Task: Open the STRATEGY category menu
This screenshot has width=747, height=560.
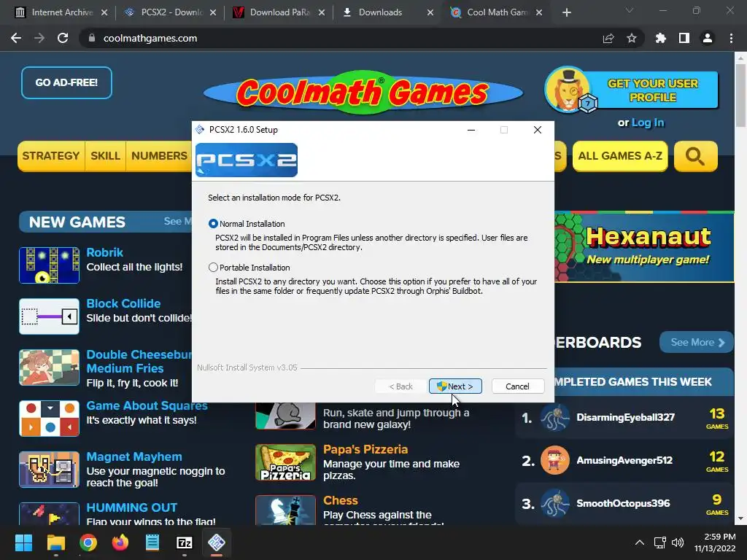Action: tap(51, 156)
